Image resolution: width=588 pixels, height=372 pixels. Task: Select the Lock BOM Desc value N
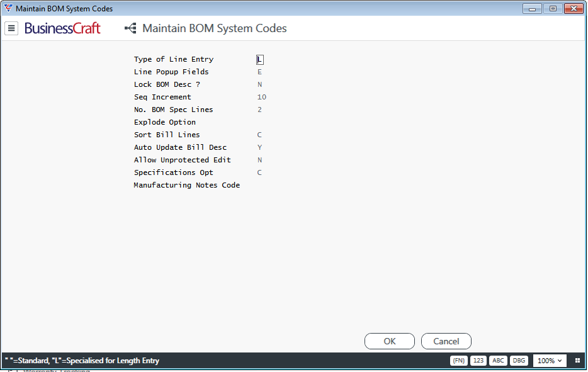(x=259, y=85)
